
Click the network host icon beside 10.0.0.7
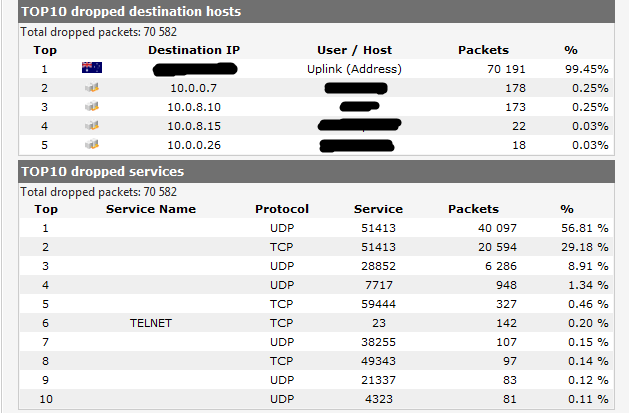click(92, 87)
